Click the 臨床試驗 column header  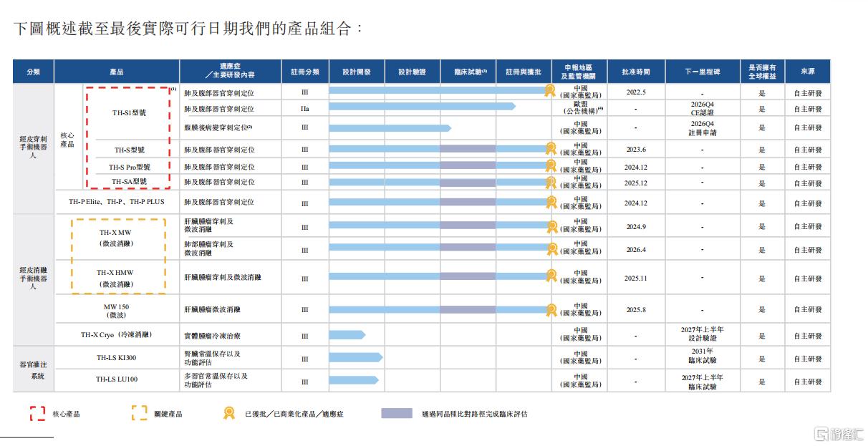pyautogui.click(x=468, y=72)
